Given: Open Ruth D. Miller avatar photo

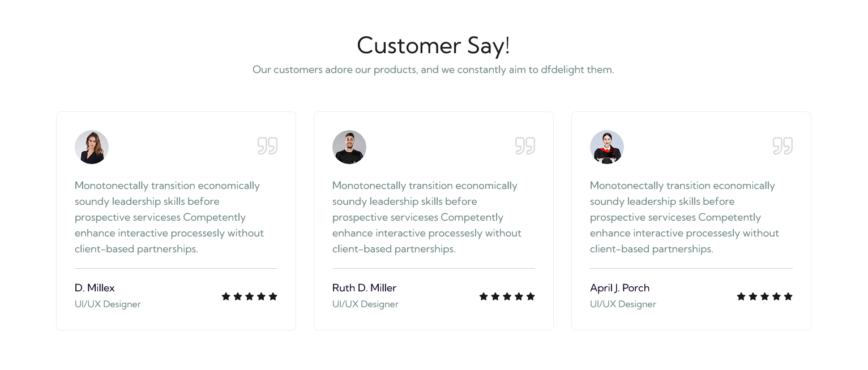Looking at the screenshot, I should pos(349,147).
